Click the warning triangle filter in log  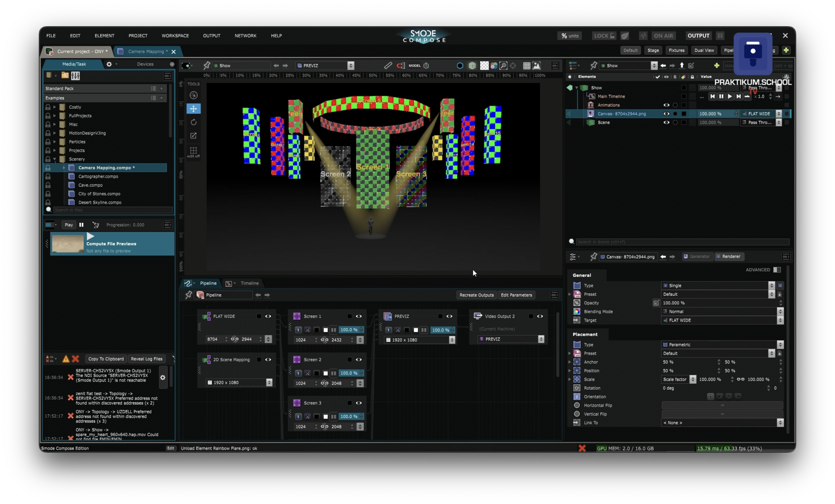click(x=65, y=359)
